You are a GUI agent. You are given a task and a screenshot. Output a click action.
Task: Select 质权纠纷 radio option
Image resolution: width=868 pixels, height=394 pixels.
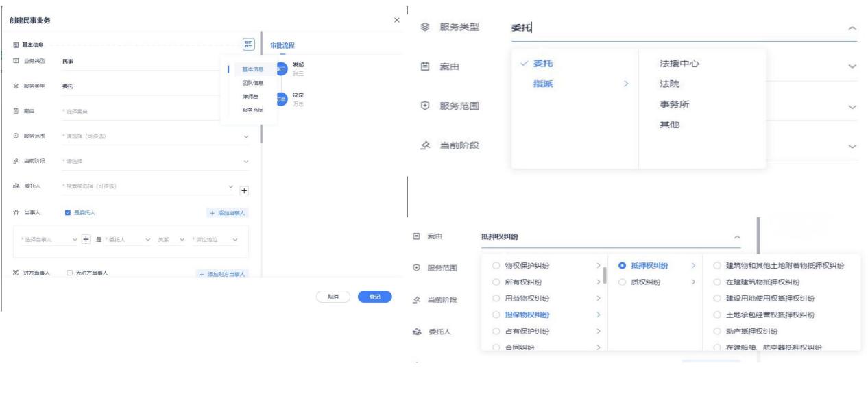click(622, 282)
